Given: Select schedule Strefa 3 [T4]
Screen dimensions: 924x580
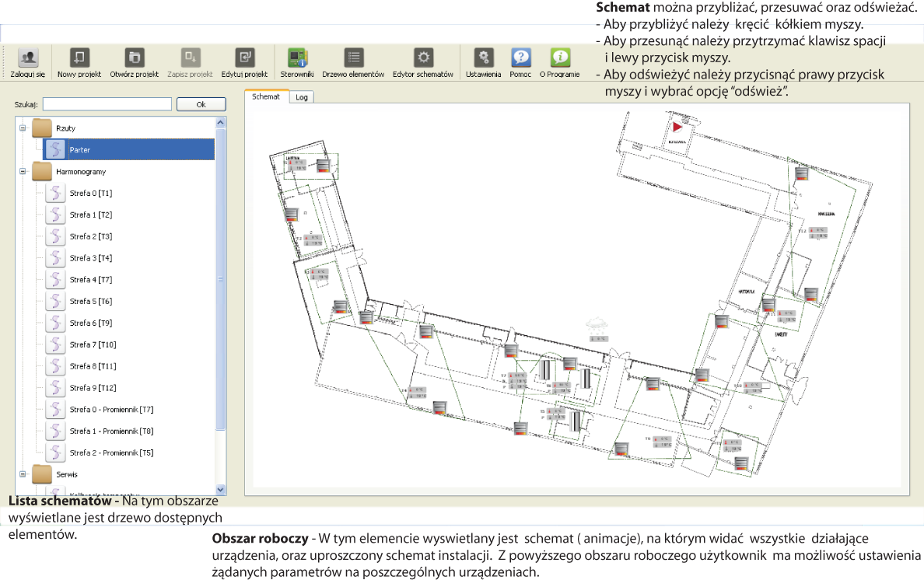Looking at the screenshot, I should (91, 258).
